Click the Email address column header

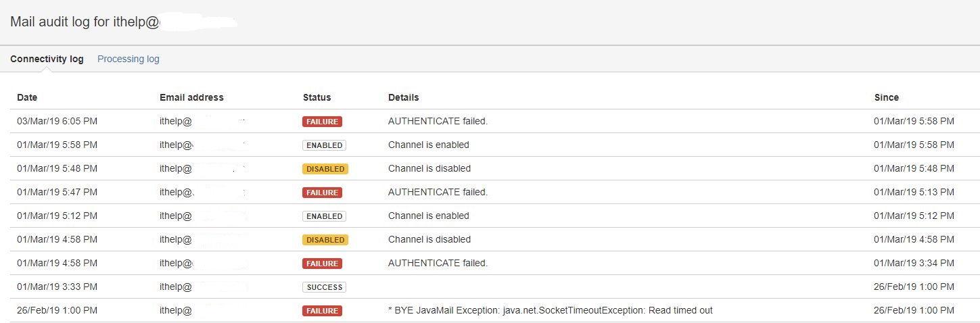coord(191,97)
